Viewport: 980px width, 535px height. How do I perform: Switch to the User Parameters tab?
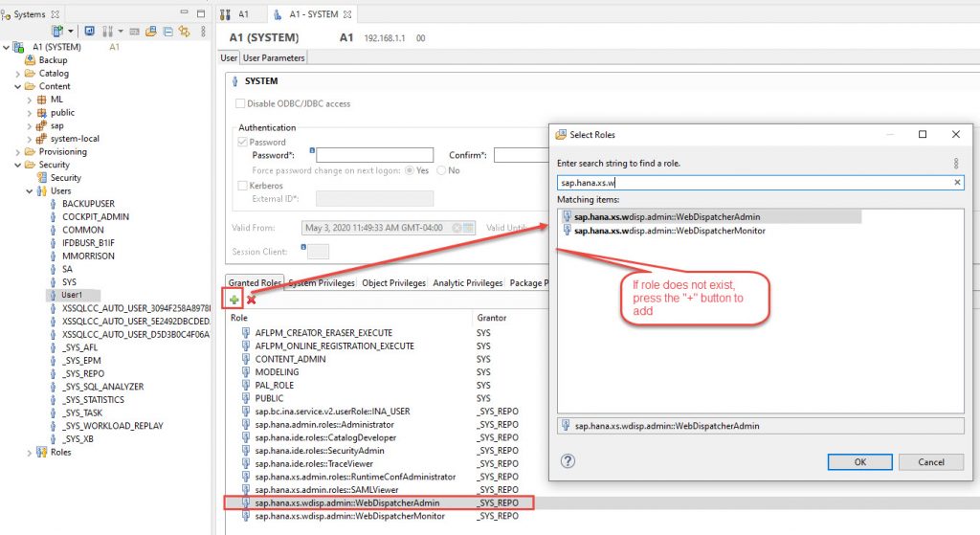pos(274,57)
